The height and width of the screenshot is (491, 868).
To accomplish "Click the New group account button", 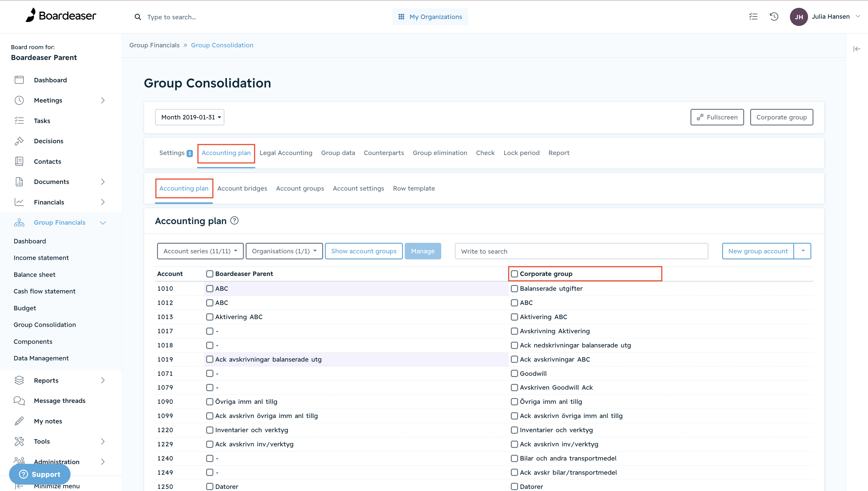I will tap(758, 251).
